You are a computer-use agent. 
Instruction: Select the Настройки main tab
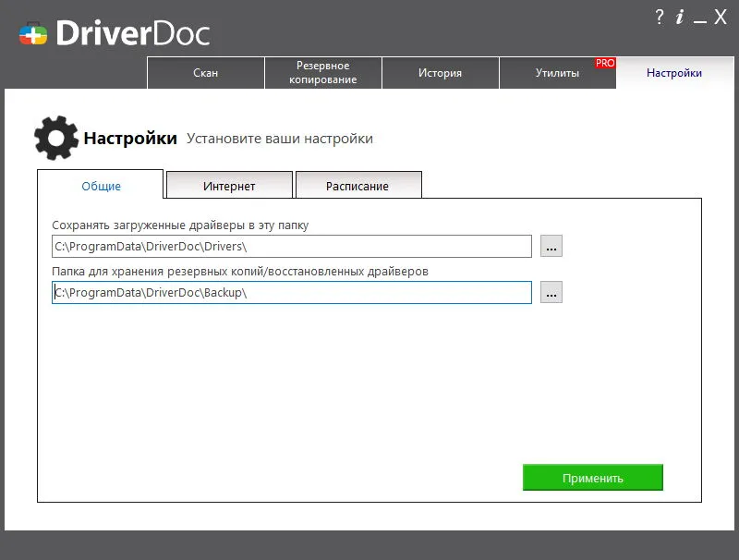click(x=674, y=73)
